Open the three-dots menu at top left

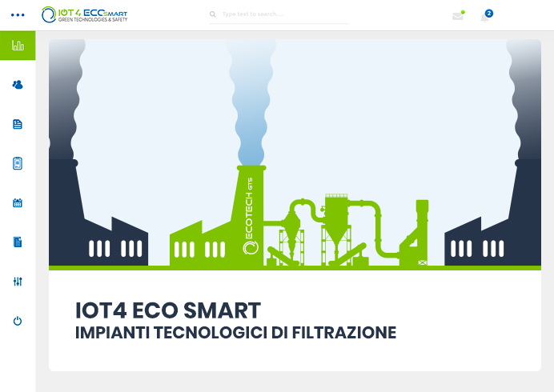(x=18, y=15)
